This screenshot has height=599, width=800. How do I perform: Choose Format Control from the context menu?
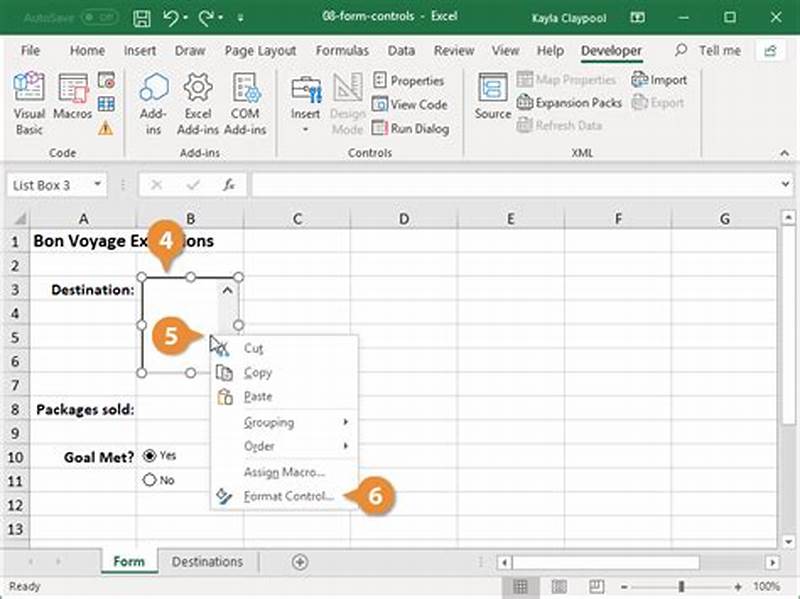coord(286,496)
